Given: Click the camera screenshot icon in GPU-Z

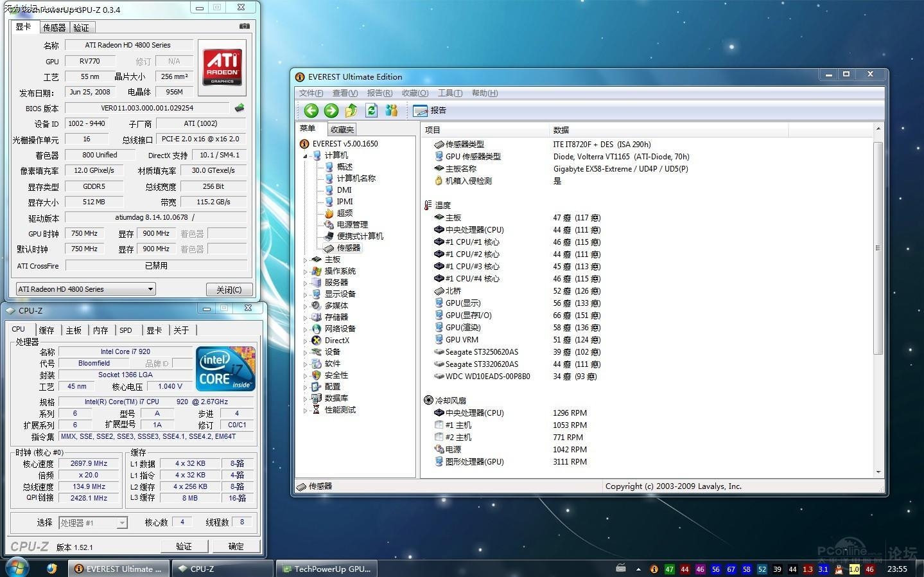Looking at the screenshot, I should click(245, 26).
